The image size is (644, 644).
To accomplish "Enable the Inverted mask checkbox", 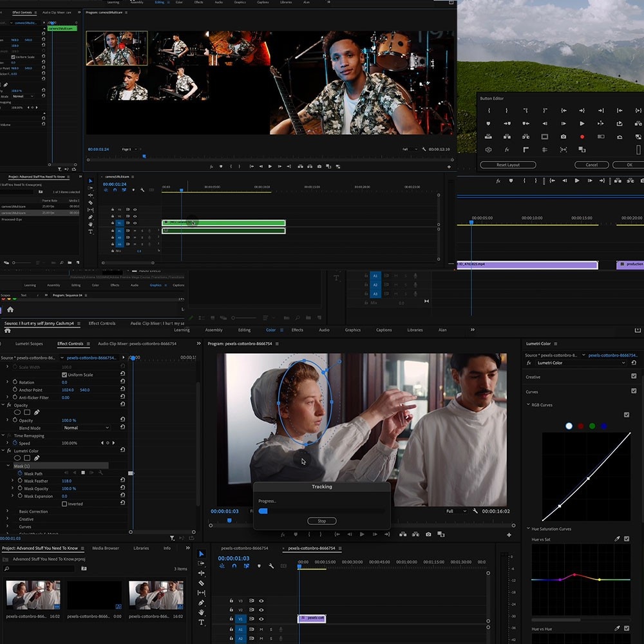I will (x=64, y=504).
